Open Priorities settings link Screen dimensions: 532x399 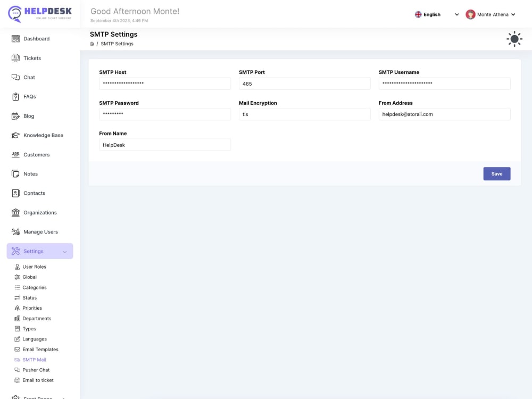pyautogui.click(x=32, y=308)
